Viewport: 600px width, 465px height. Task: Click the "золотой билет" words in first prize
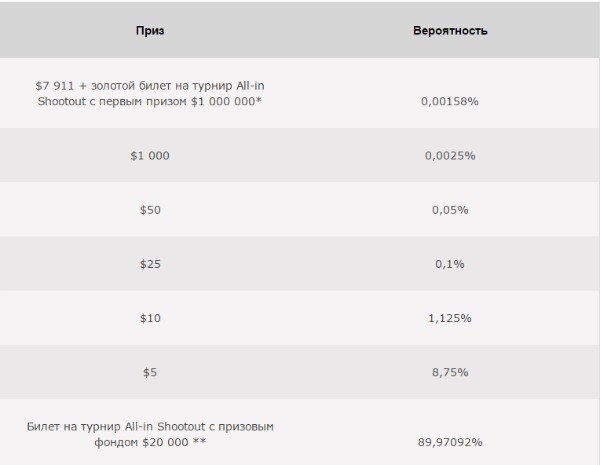tap(125, 86)
